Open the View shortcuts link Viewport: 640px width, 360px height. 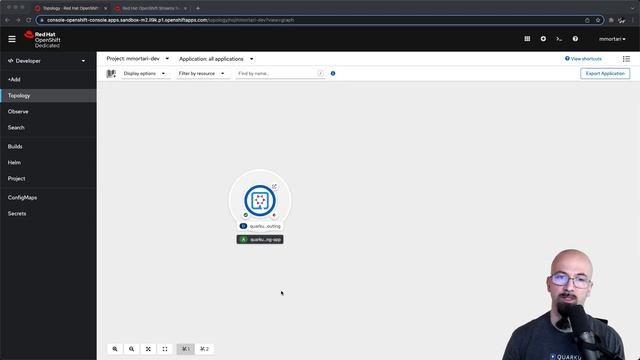583,59
